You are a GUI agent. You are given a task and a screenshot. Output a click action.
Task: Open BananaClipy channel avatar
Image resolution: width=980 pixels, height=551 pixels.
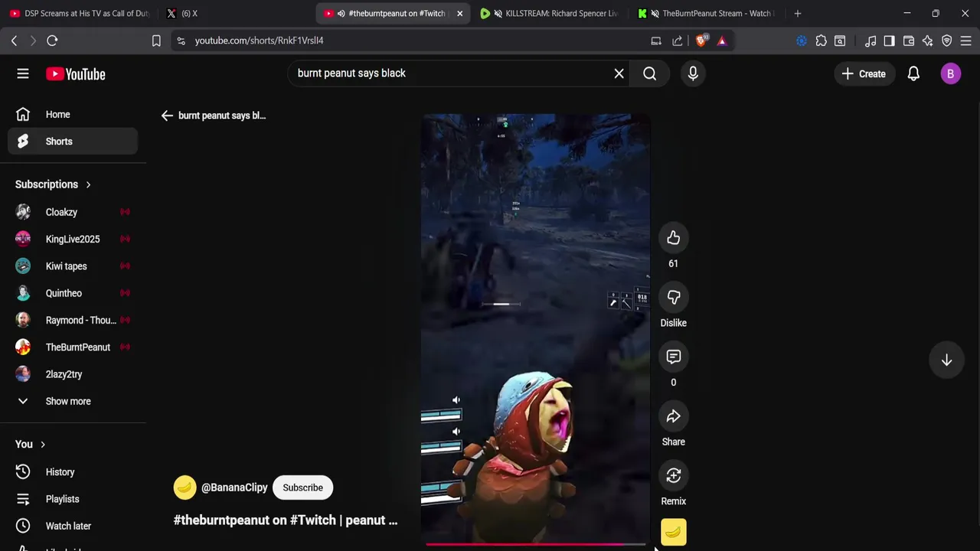(x=185, y=487)
